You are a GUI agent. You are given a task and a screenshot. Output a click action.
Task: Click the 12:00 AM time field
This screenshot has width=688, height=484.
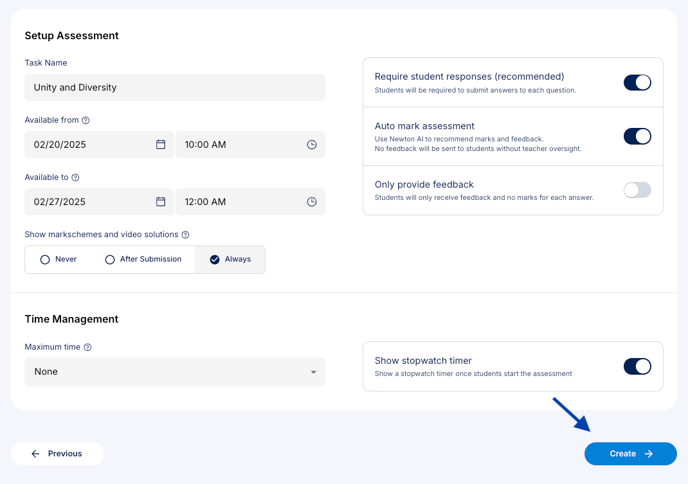(251, 201)
